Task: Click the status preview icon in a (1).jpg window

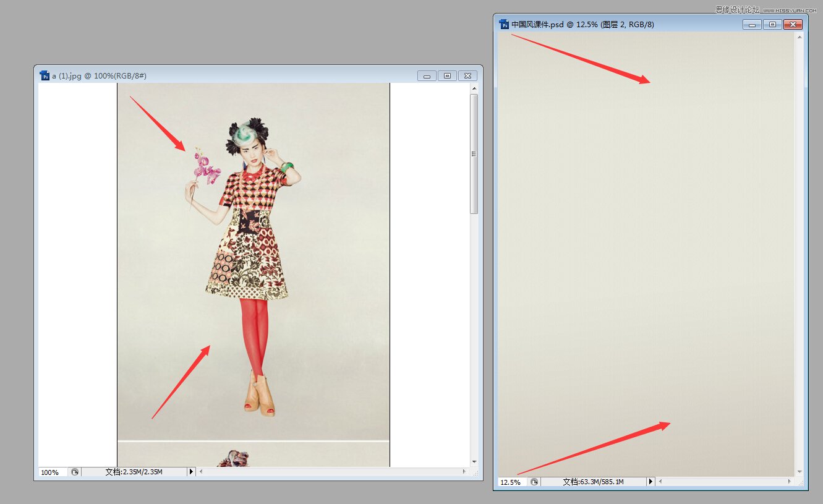Action: pos(75,472)
